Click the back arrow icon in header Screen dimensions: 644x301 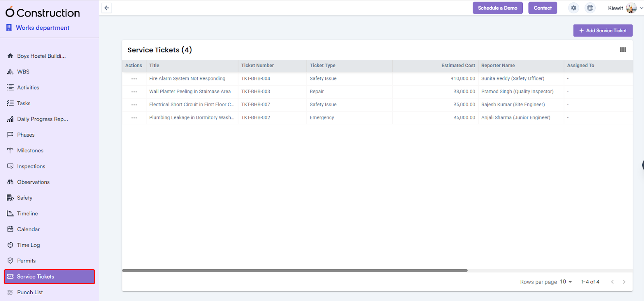point(107,8)
